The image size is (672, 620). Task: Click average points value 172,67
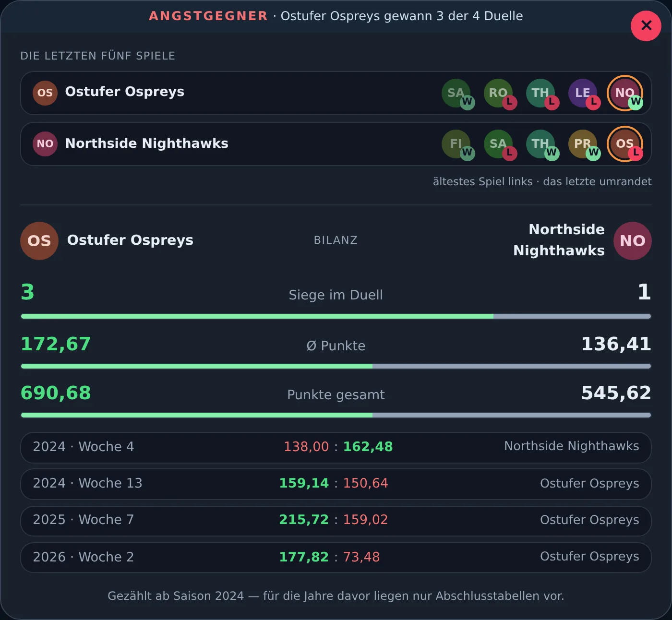[56, 344]
